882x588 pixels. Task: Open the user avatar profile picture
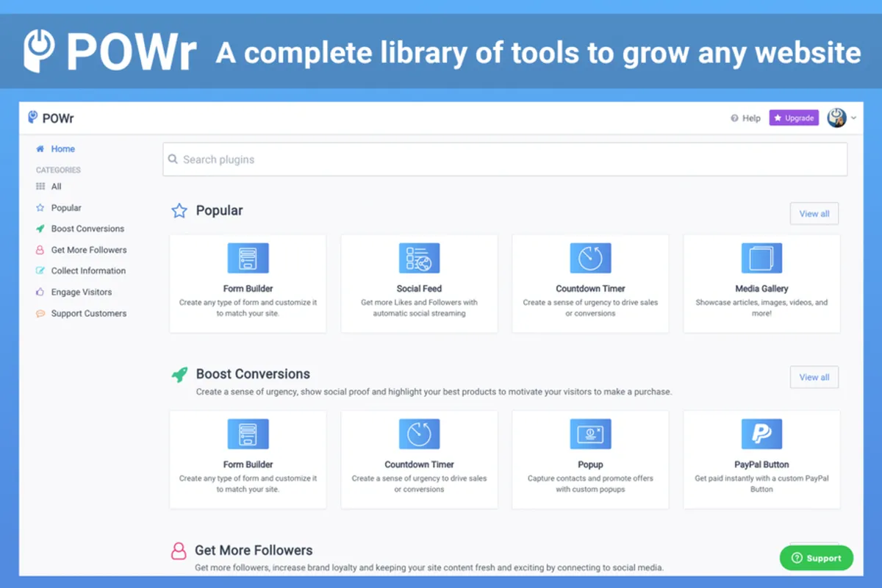click(x=836, y=118)
